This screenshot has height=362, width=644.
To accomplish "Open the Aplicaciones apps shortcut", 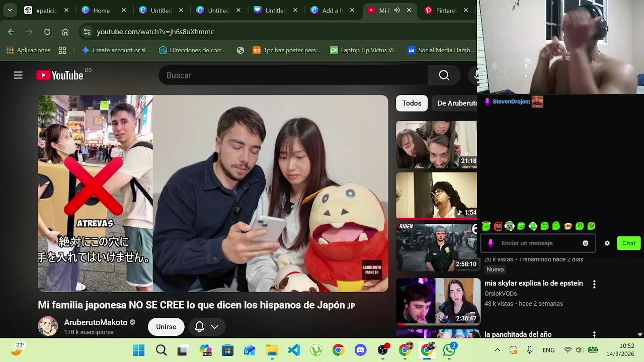I will coord(28,50).
